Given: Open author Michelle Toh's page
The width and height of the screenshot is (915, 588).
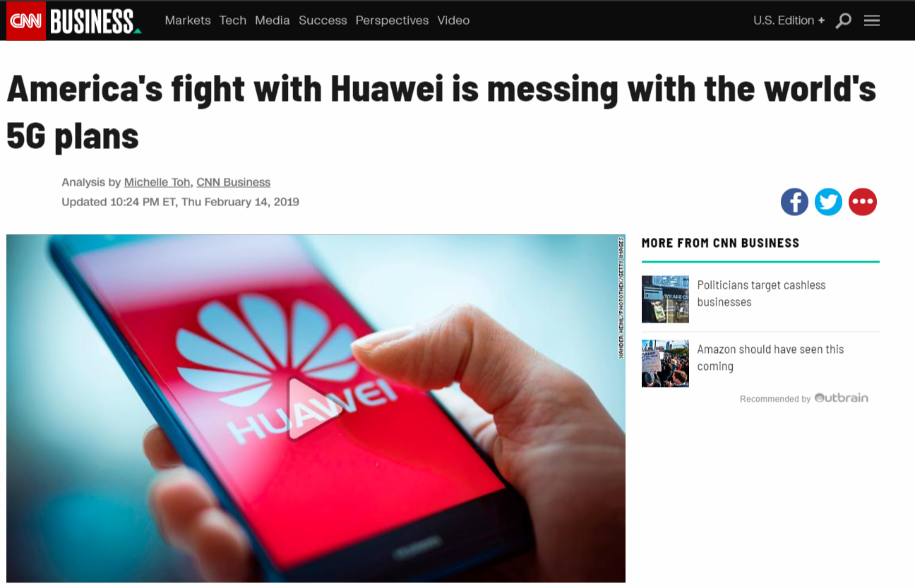Looking at the screenshot, I should [157, 182].
